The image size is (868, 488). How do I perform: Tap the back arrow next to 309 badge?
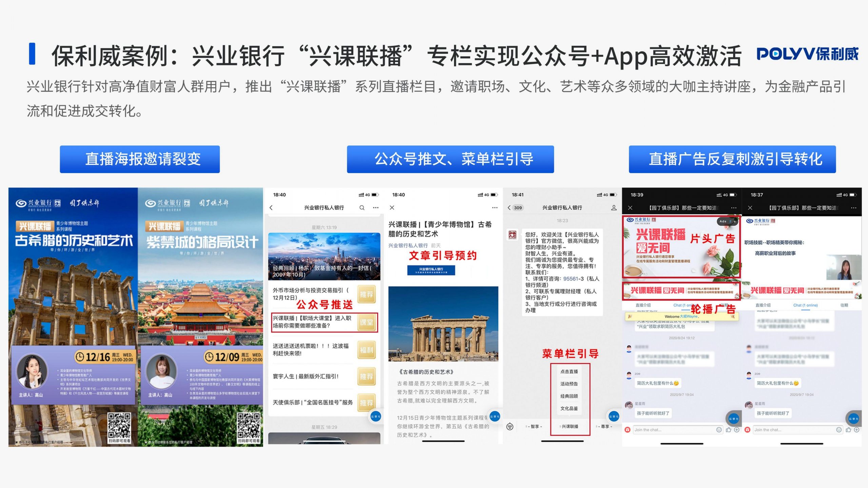(x=509, y=208)
